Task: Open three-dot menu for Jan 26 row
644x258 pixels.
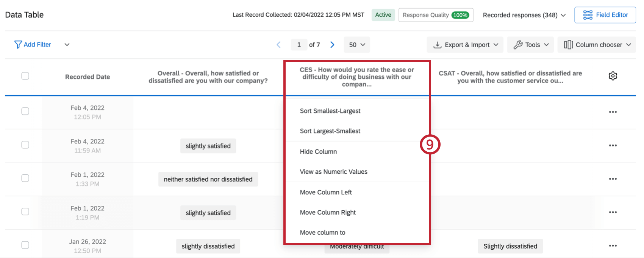Action: pos(613,246)
